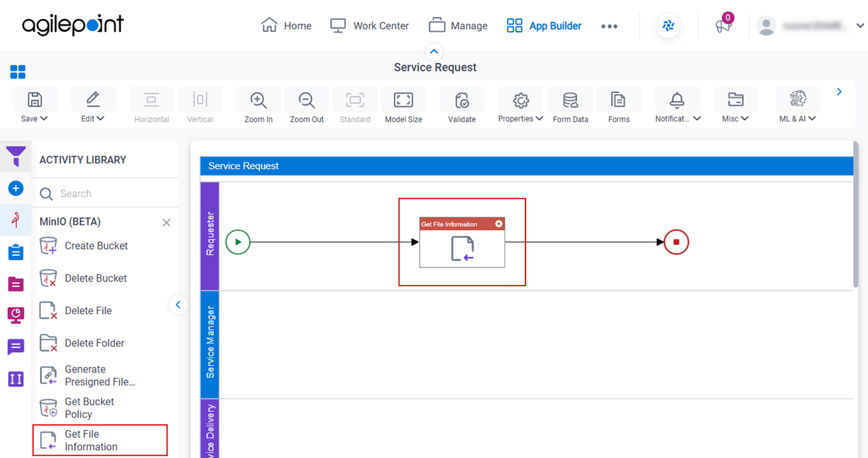Viewport: 868px width, 458px height.
Task: Open Notifications bell tool
Action: (677, 100)
